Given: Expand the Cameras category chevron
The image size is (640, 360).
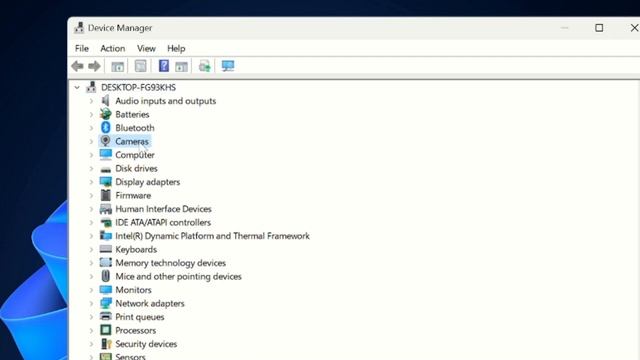Looking at the screenshot, I should [x=91, y=142].
